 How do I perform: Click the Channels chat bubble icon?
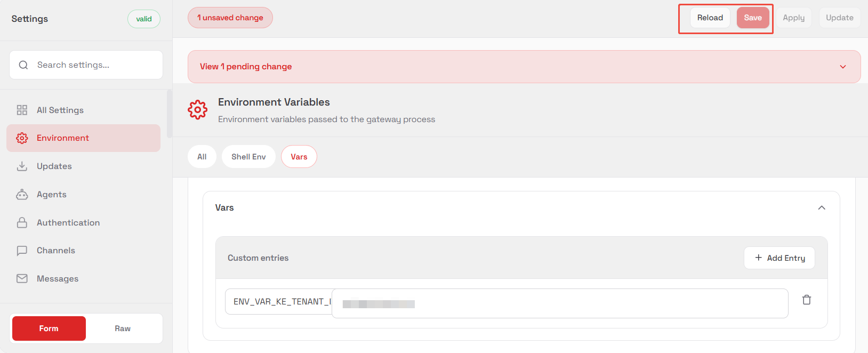[x=22, y=251]
